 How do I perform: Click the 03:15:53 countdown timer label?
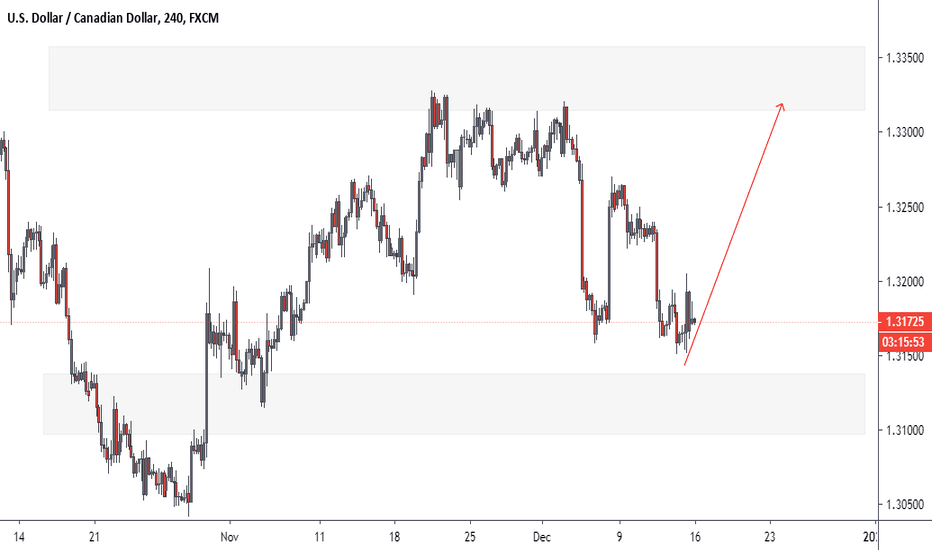point(905,342)
